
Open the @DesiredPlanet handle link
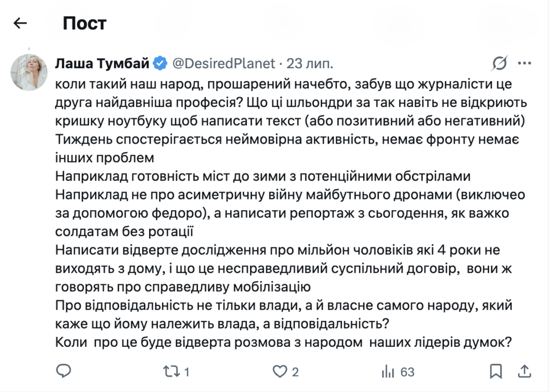223,63
